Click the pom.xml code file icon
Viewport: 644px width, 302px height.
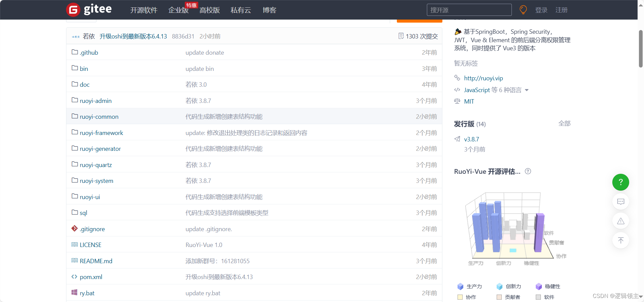click(x=75, y=277)
